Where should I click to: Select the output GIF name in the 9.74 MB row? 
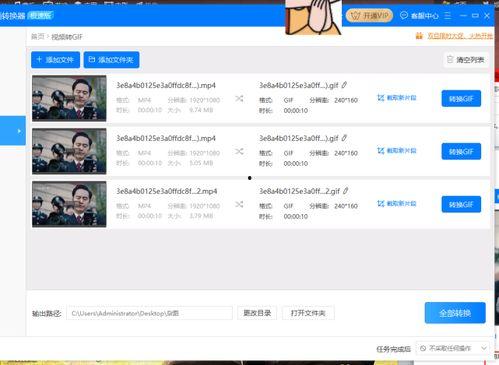click(x=299, y=85)
